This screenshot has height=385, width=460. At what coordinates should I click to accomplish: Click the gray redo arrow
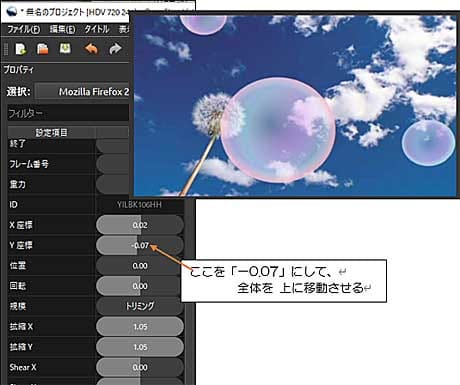[x=115, y=49]
